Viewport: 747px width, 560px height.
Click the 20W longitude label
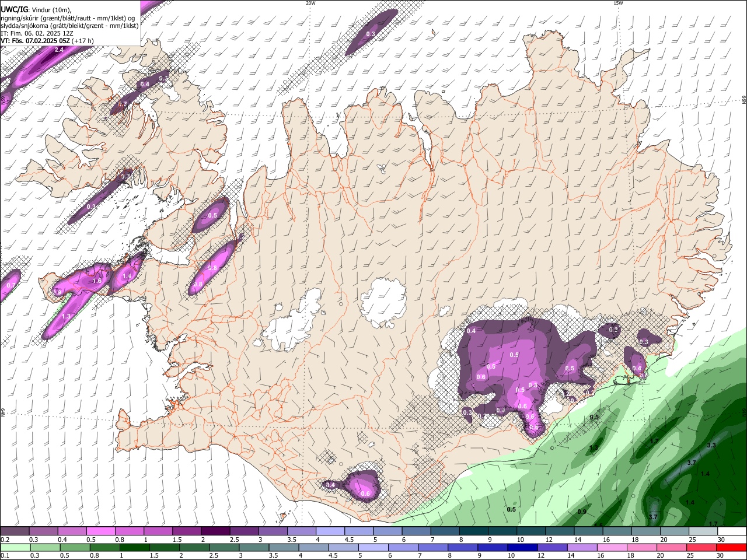pos(310,3)
